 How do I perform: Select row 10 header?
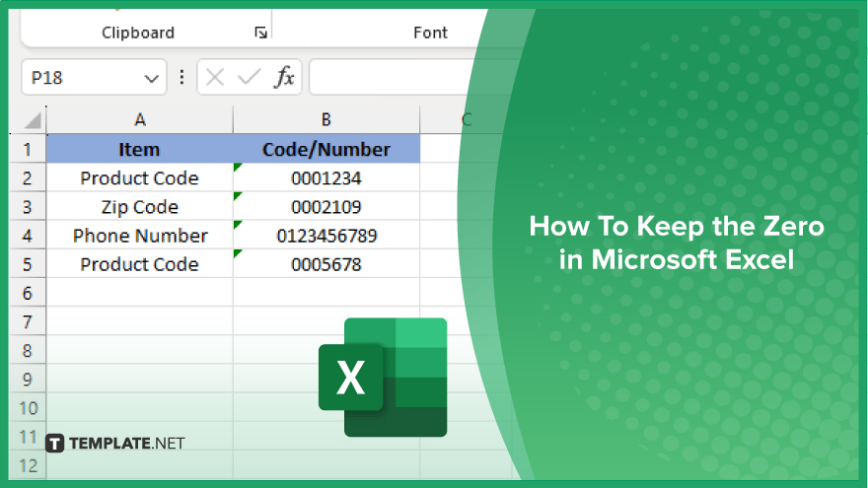[x=28, y=408]
